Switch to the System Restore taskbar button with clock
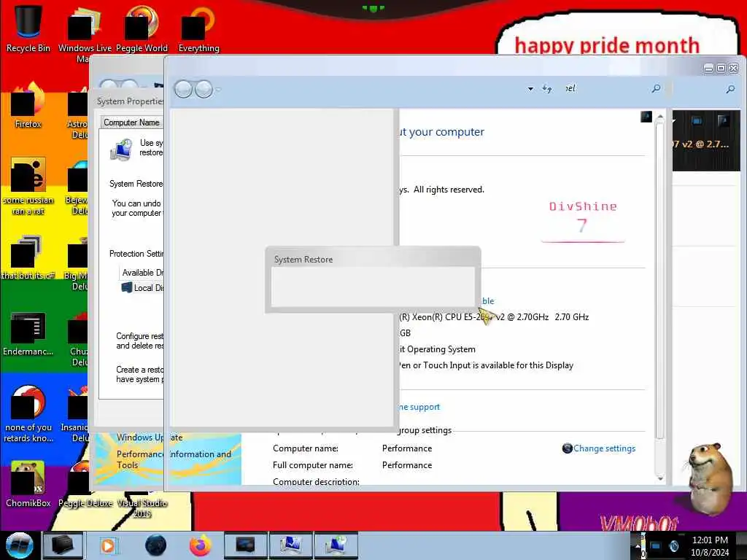Viewport: 747px width, 560px height. click(x=336, y=545)
